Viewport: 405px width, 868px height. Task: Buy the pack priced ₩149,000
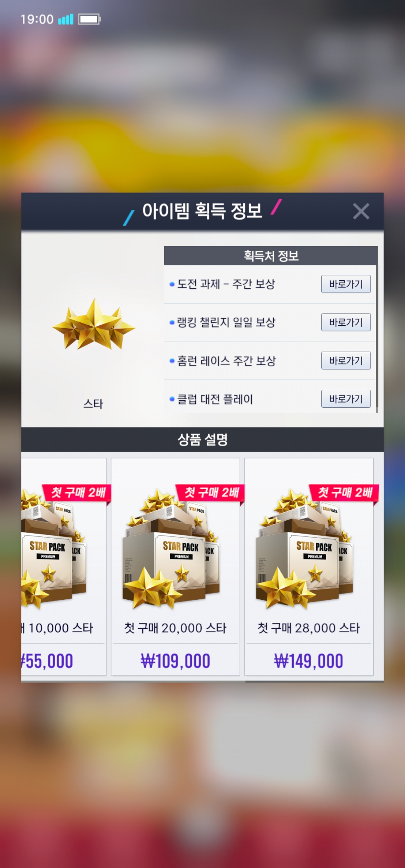[309, 661]
